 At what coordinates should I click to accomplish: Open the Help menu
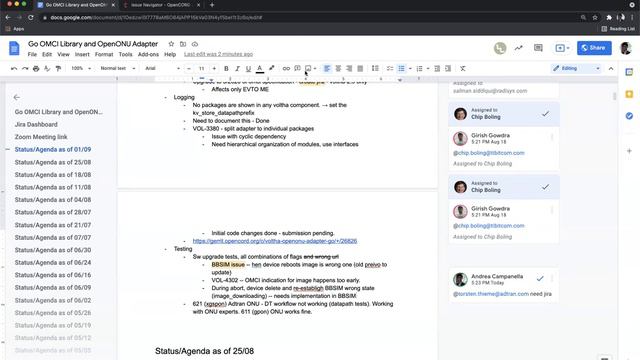tap(170, 54)
